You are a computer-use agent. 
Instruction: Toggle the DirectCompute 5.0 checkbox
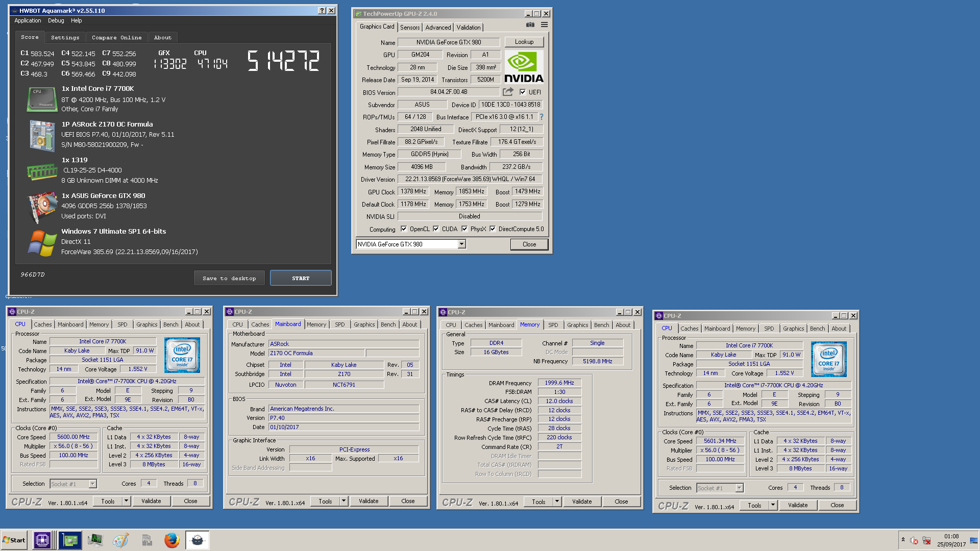(493, 229)
